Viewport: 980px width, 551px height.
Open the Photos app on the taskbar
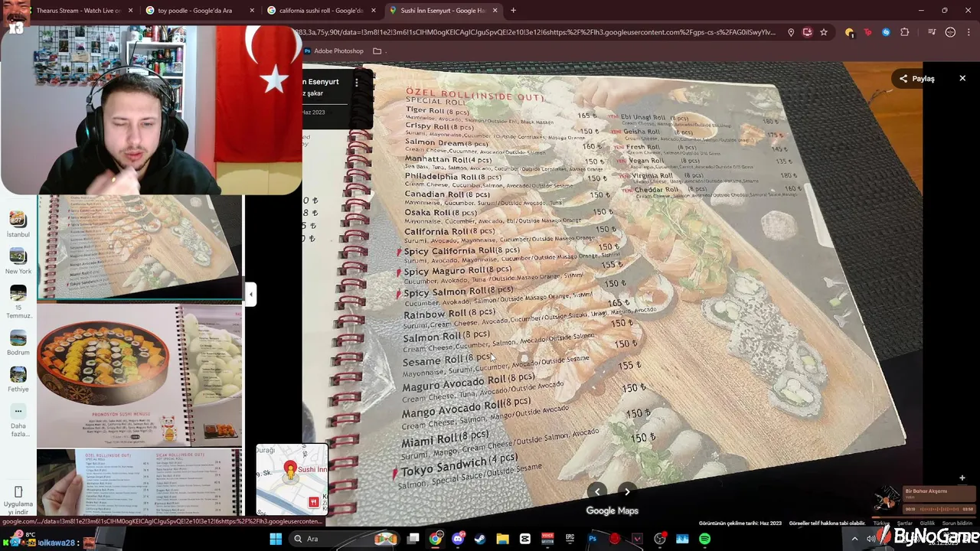[682, 539]
